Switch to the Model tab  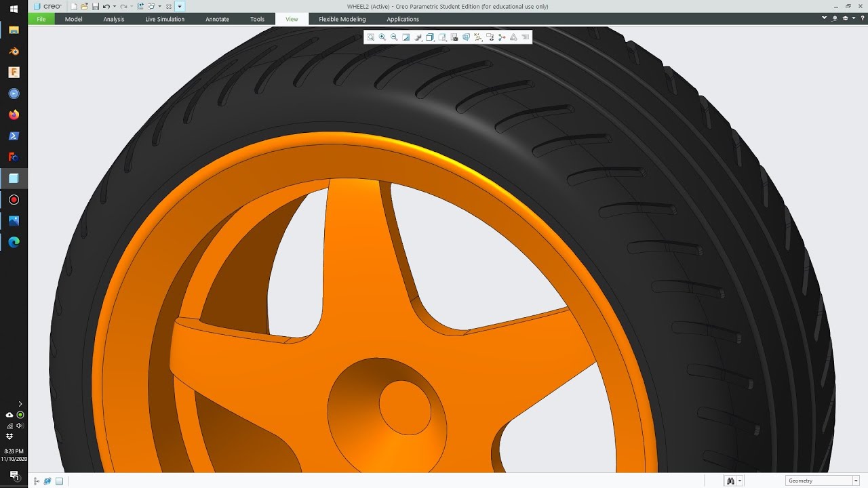tap(74, 19)
